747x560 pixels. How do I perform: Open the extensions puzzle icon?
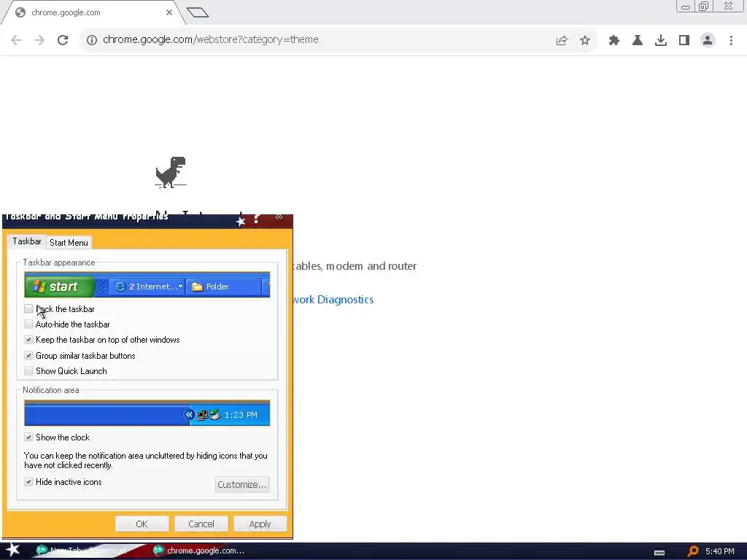[x=614, y=41]
